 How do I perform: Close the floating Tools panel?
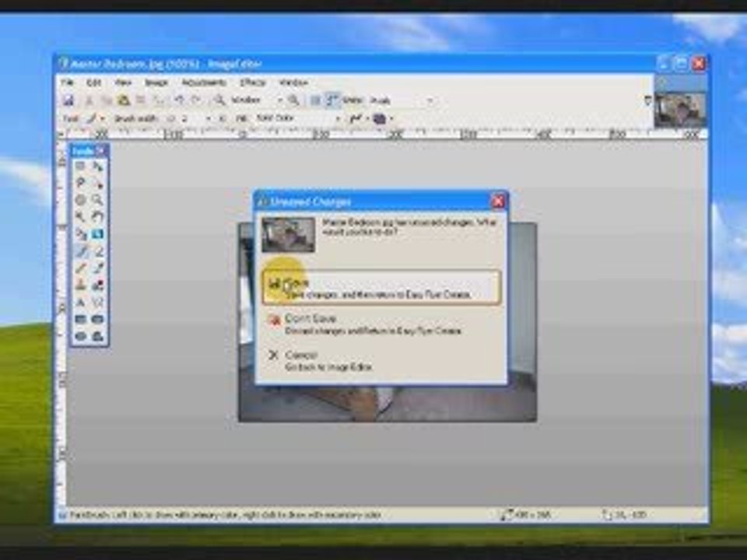(x=100, y=152)
